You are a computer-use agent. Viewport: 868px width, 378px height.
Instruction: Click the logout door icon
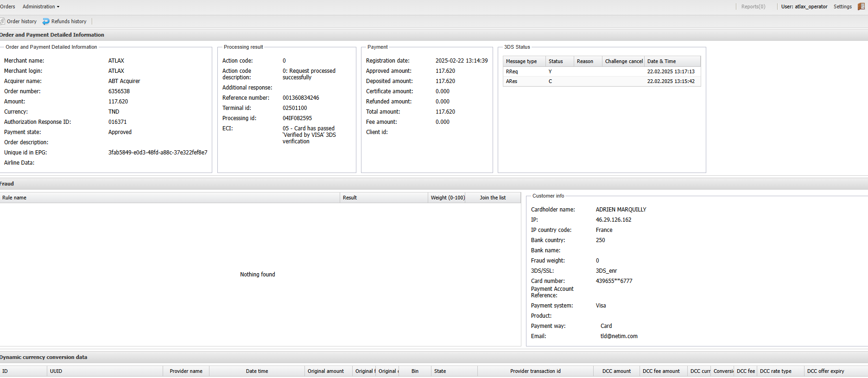click(861, 6)
